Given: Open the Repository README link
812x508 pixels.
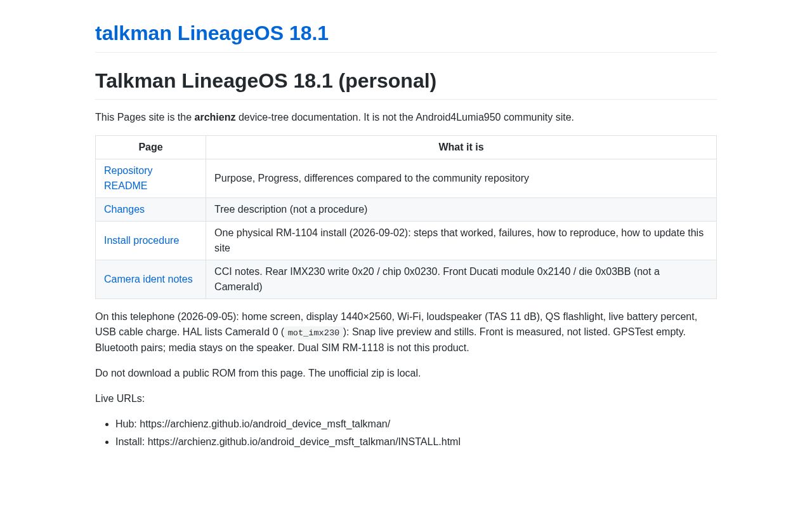Looking at the screenshot, I should click(x=128, y=178).
